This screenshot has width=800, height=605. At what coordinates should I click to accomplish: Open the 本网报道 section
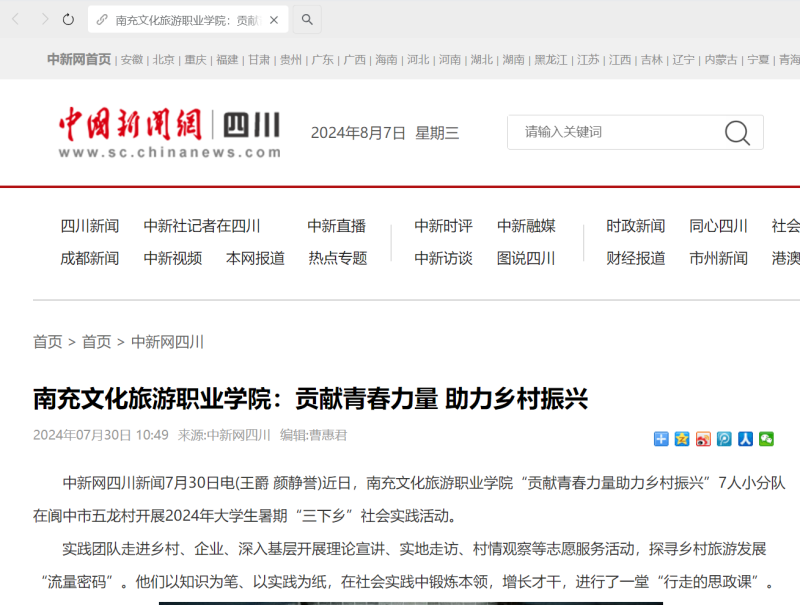click(256, 259)
